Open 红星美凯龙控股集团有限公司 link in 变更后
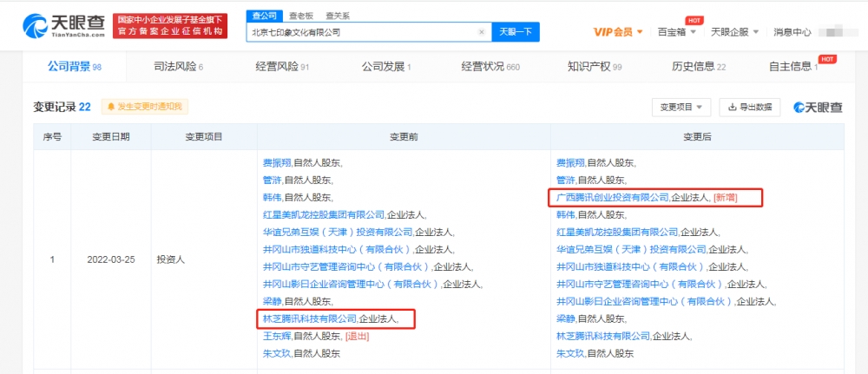 pyautogui.click(x=616, y=232)
